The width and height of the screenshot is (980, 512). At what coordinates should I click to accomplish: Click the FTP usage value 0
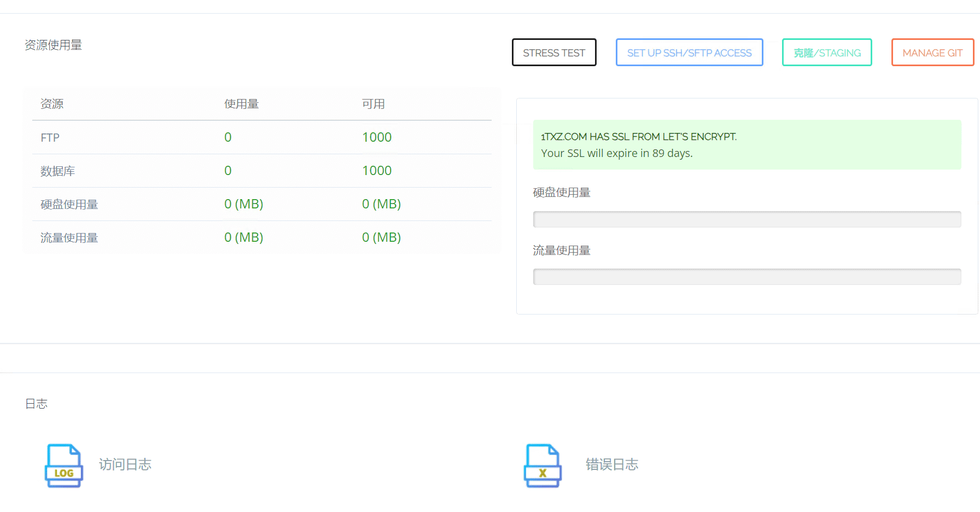tap(228, 137)
